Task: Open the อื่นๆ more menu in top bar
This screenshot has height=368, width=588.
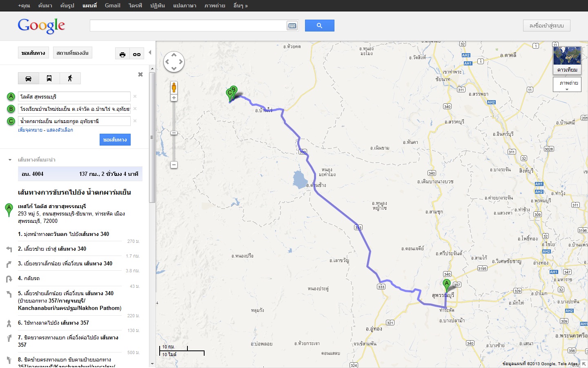Action: pos(240,6)
